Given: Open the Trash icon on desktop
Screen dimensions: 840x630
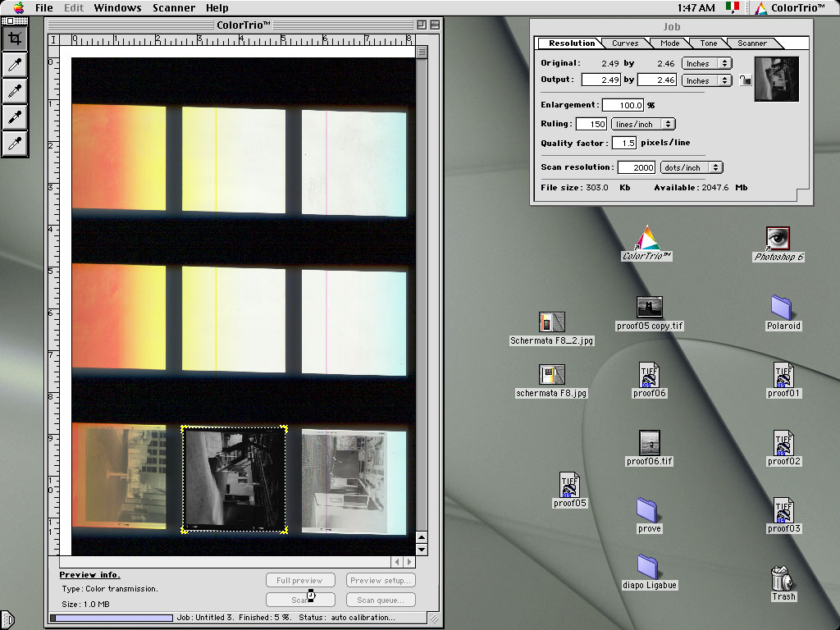Looking at the screenshot, I should coord(783,579).
